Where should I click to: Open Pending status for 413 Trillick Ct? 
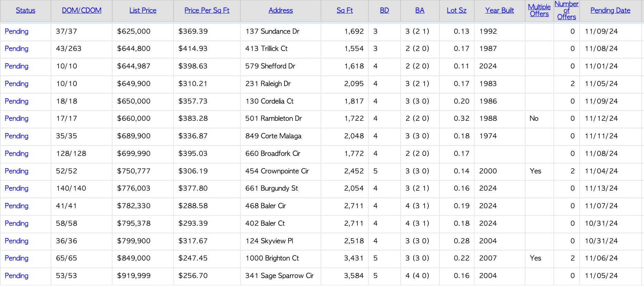[17, 49]
